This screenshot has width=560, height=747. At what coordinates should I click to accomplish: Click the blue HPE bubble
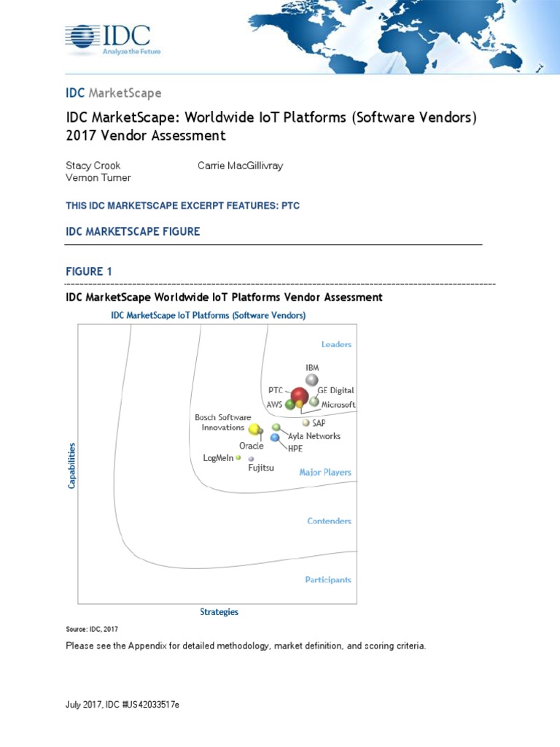tap(275, 438)
